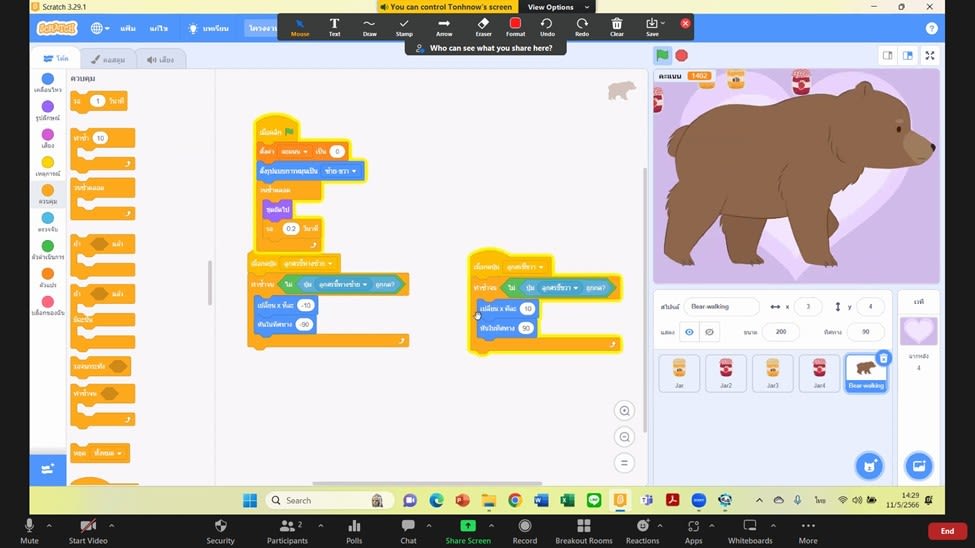
Task: Open Breakout Rooms
Action: click(x=583, y=531)
